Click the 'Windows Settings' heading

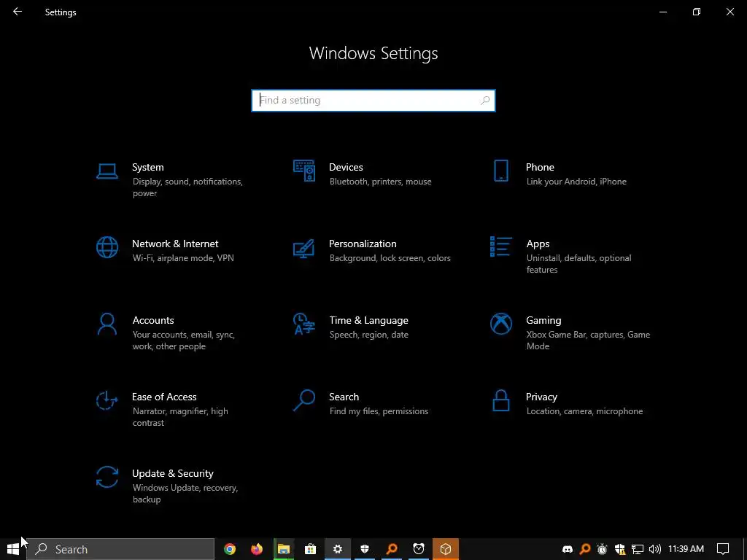point(373,53)
